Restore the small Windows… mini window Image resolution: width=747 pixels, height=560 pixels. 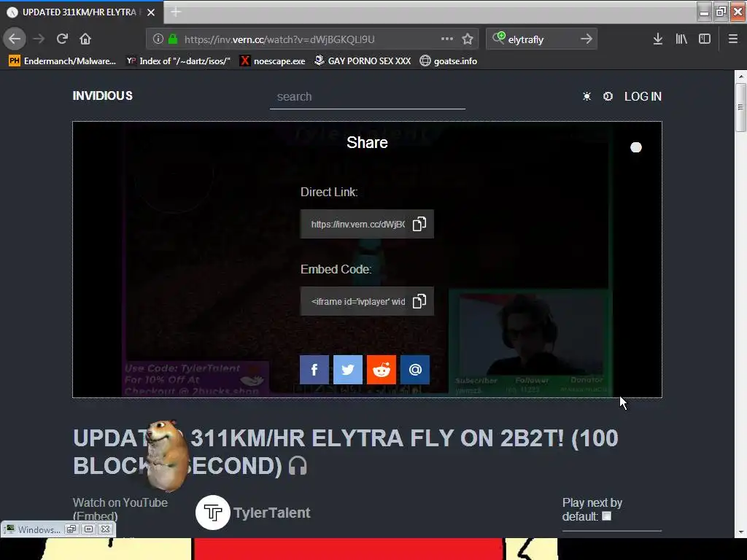(x=71, y=529)
